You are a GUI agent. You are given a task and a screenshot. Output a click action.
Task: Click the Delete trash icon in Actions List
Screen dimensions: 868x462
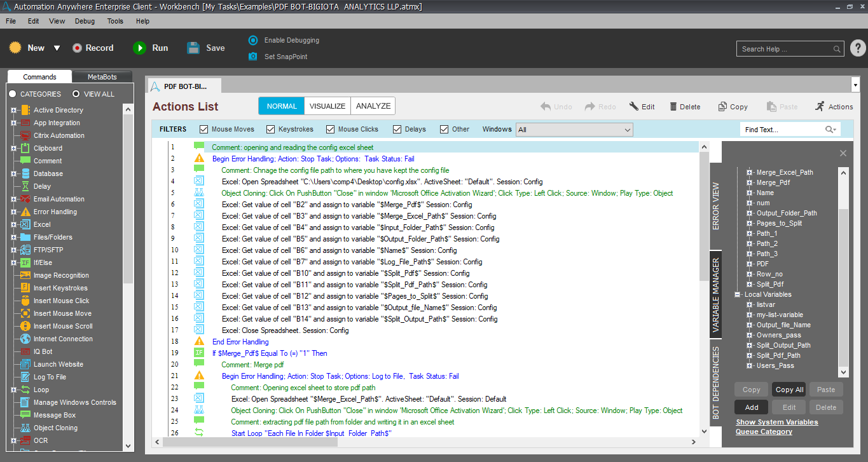pos(671,107)
